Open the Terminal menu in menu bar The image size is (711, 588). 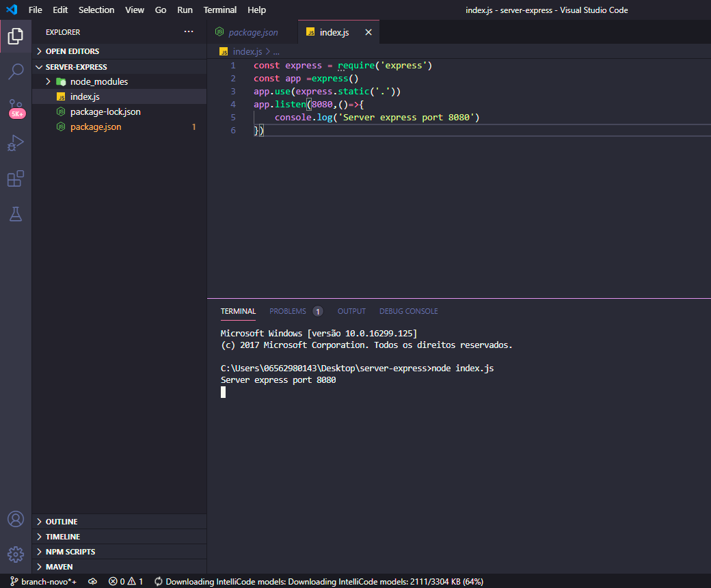pos(220,10)
